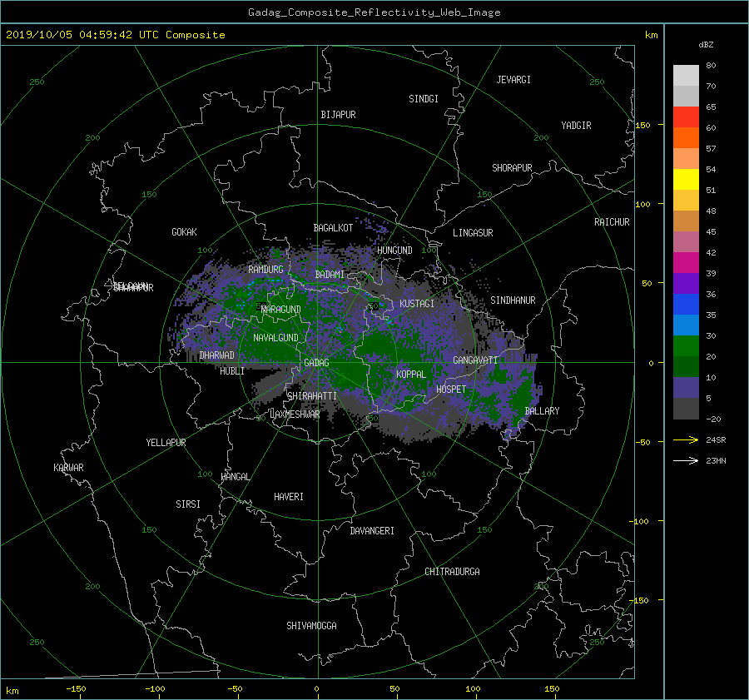Click the HAVERI city label
The width and height of the screenshot is (749, 700).
click(x=289, y=497)
